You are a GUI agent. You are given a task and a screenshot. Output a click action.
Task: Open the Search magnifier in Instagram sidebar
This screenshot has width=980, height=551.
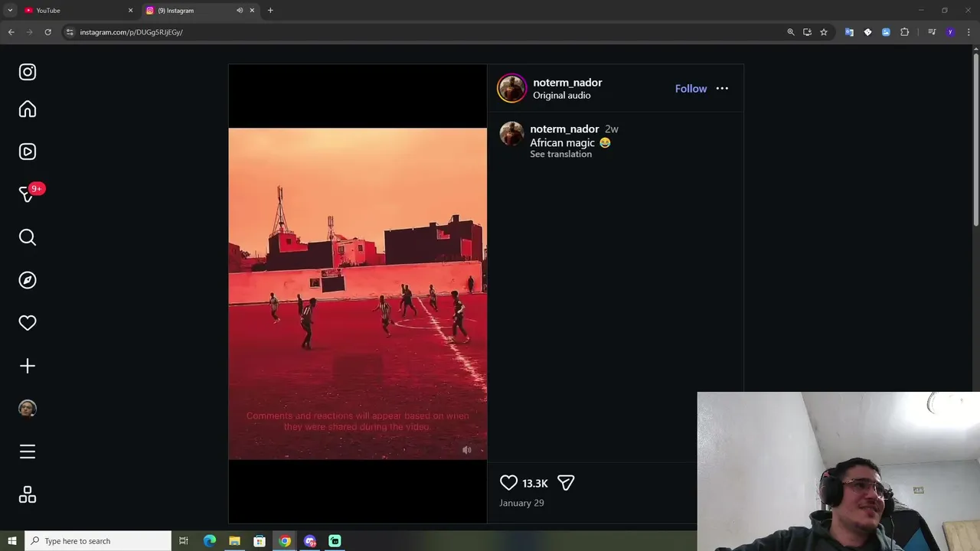28,237
